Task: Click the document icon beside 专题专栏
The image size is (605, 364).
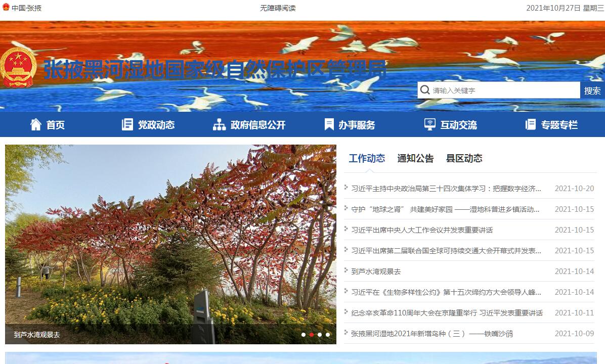Action: (x=530, y=124)
